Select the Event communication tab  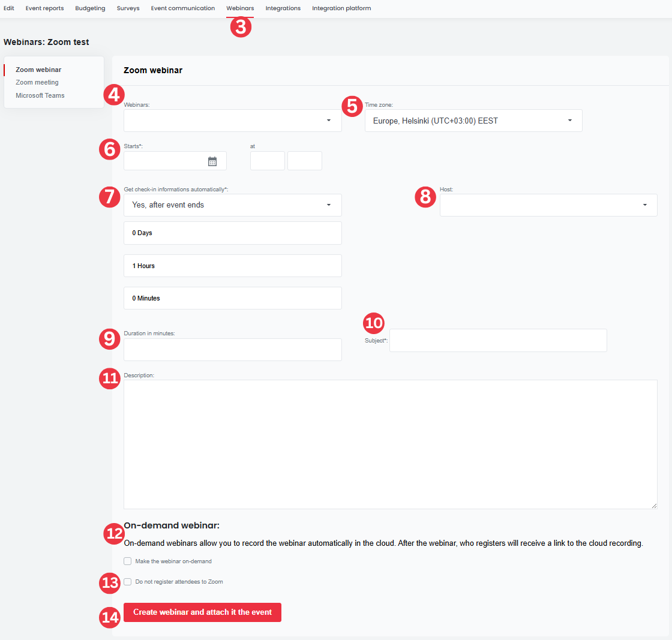coord(183,8)
